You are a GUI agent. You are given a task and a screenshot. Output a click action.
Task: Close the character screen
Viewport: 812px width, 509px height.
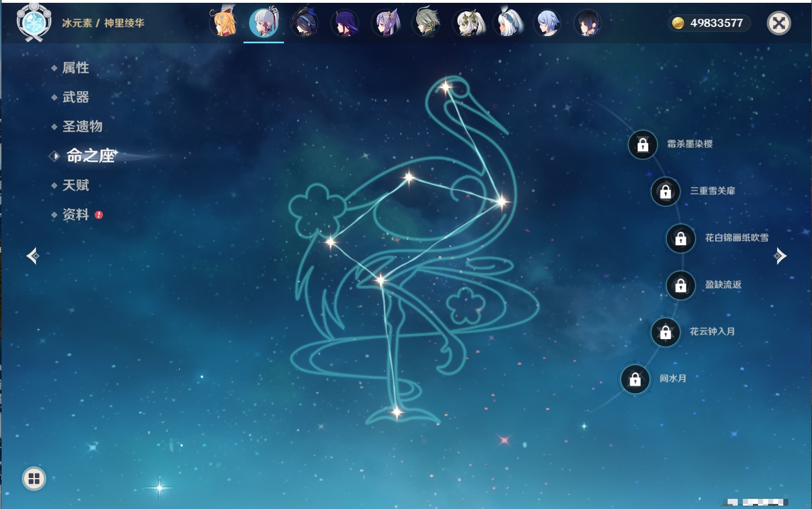[x=779, y=23]
